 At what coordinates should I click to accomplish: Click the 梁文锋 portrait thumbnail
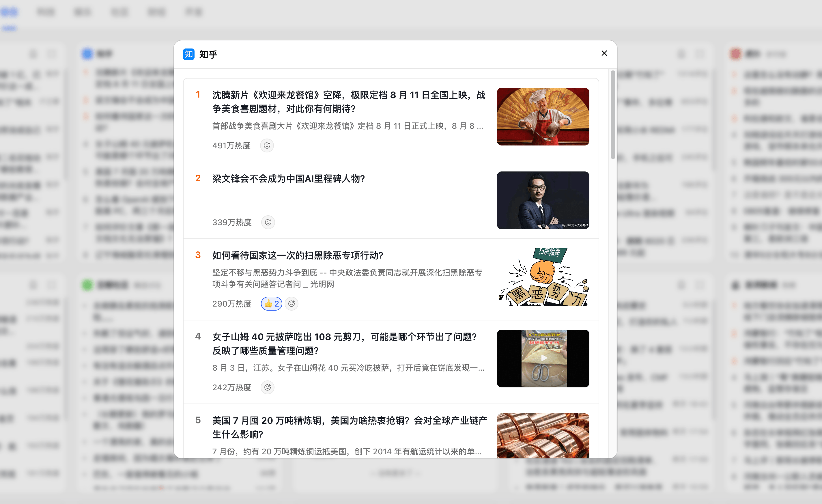click(543, 200)
